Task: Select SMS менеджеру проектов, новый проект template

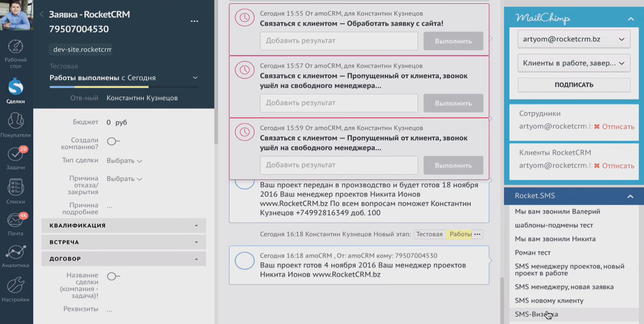Action: (569, 270)
